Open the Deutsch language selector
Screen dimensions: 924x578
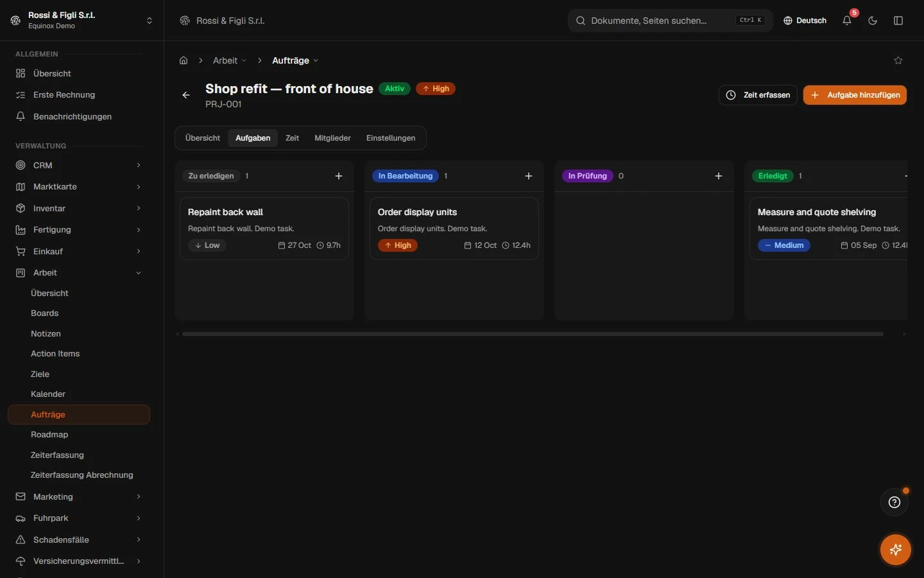tap(805, 21)
